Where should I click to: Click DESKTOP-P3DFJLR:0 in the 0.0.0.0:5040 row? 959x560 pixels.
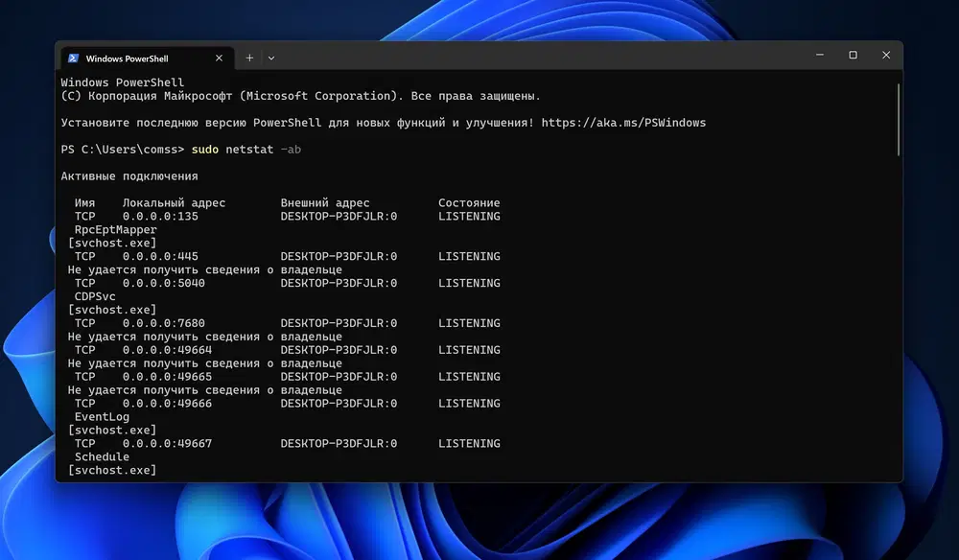pyautogui.click(x=339, y=283)
